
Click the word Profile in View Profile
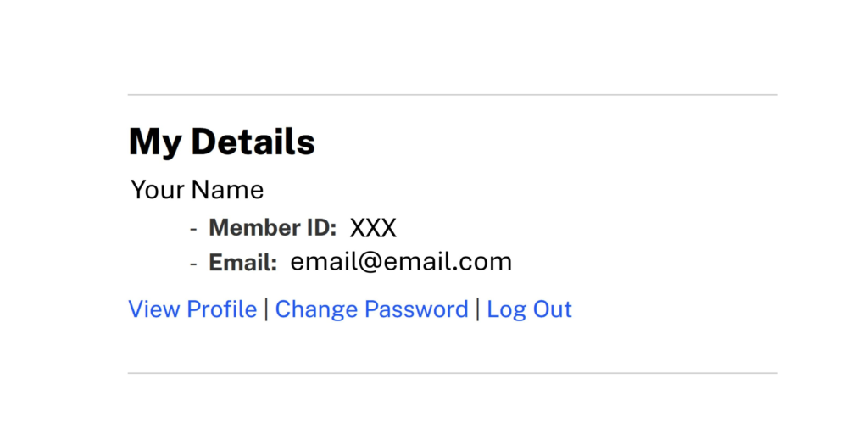coord(221,309)
